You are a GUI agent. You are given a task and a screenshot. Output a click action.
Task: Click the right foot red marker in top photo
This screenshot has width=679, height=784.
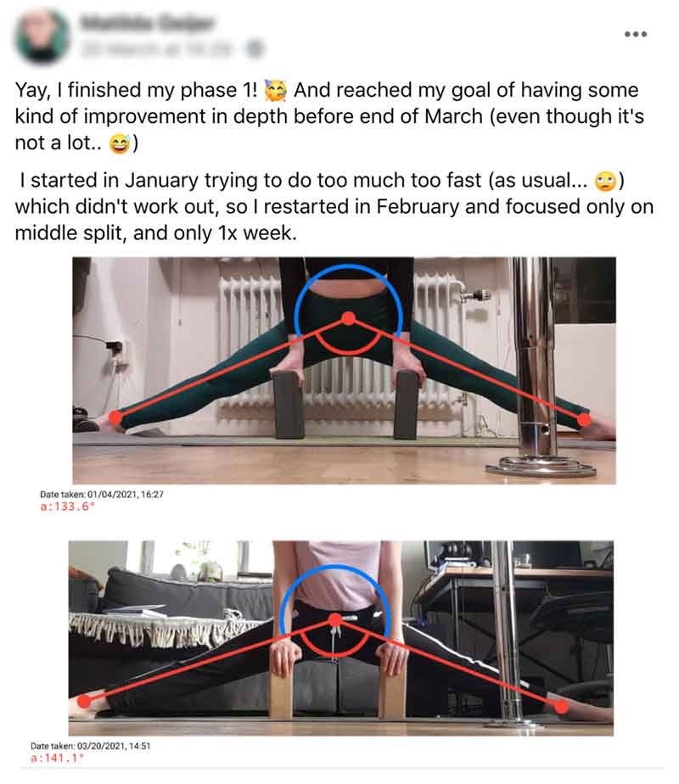coord(583,419)
